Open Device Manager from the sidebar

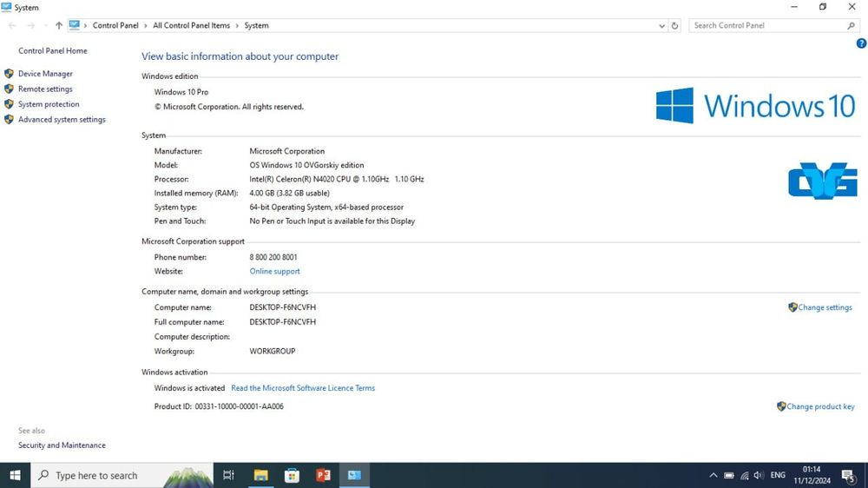(45, 74)
